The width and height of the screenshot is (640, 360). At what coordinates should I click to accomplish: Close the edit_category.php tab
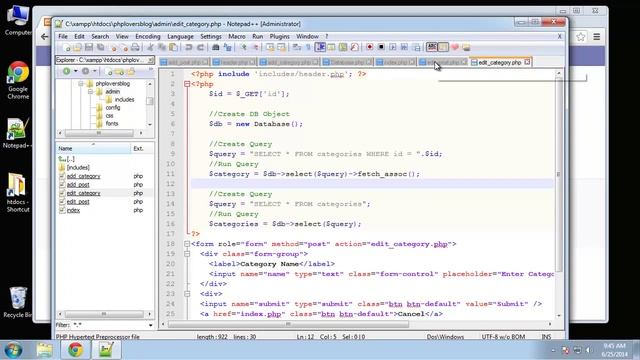(x=527, y=62)
